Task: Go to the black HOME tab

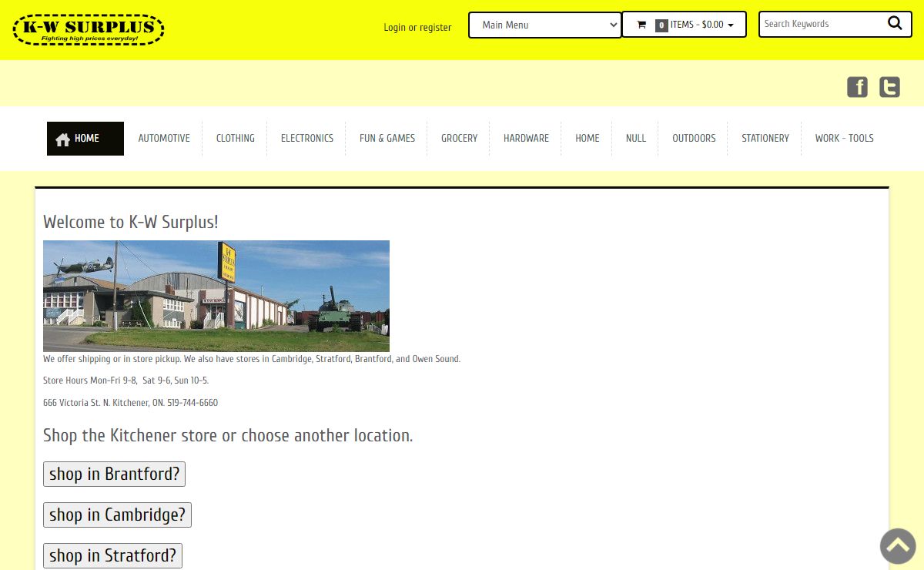Action: click(85, 139)
